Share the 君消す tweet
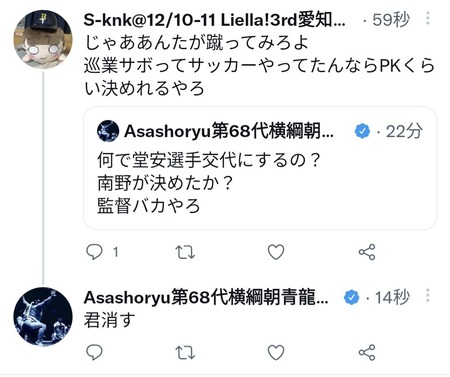The width and height of the screenshot is (450, 377). [x=367, y=352]
